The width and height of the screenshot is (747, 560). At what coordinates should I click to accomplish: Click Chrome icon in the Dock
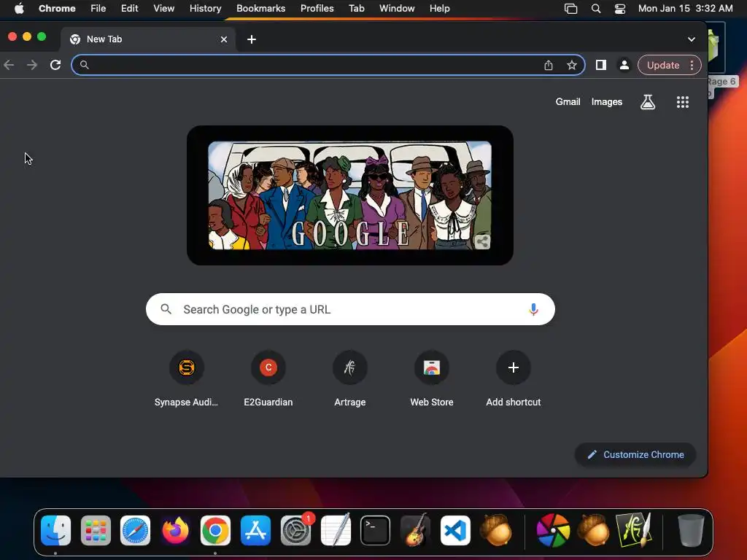[x=215, y=531]
